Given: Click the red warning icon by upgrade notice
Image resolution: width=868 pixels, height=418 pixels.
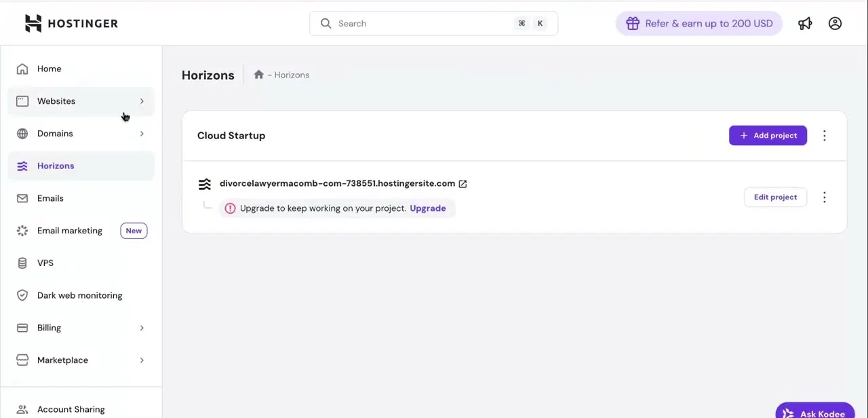Looking at the screenshot, I should click(x=230, y=208).
